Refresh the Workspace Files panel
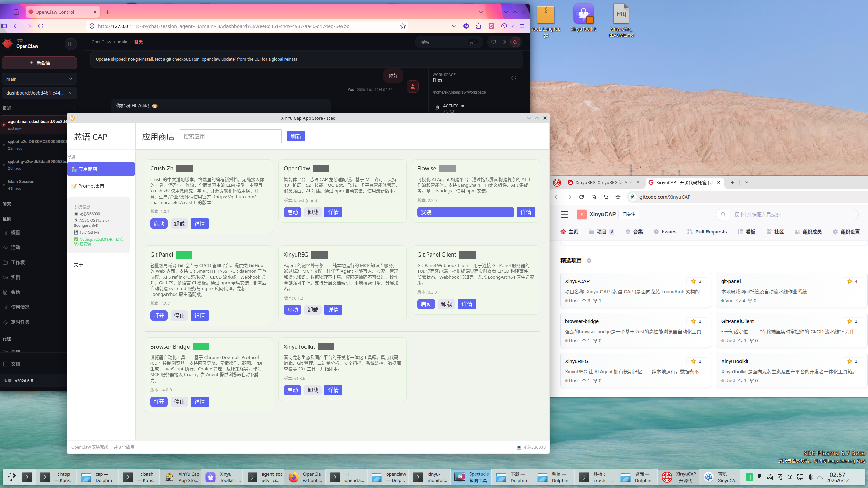Image resolution: width=868 pixels, height=488 pixels. coord(514,78)
